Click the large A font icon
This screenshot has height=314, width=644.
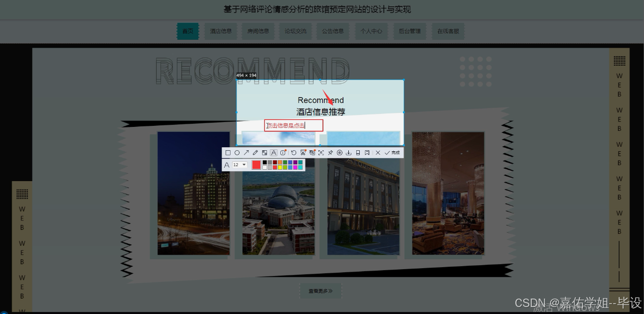[x=227, y=165]
